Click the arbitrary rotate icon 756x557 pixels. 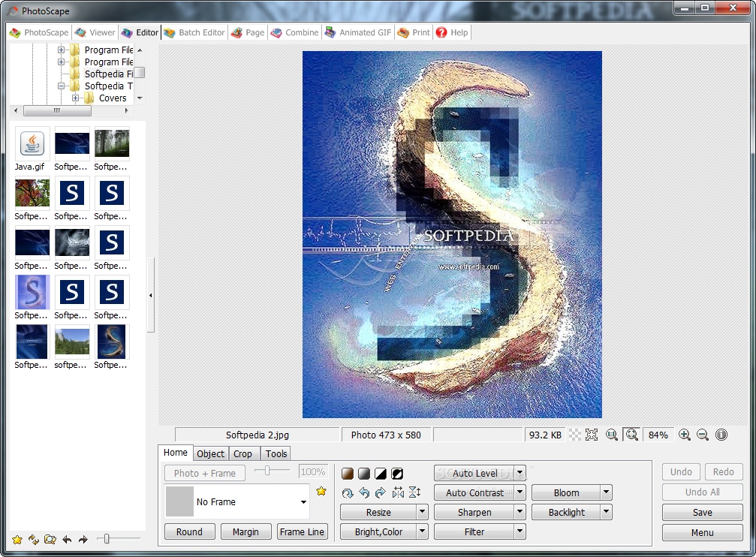[347, 493]
